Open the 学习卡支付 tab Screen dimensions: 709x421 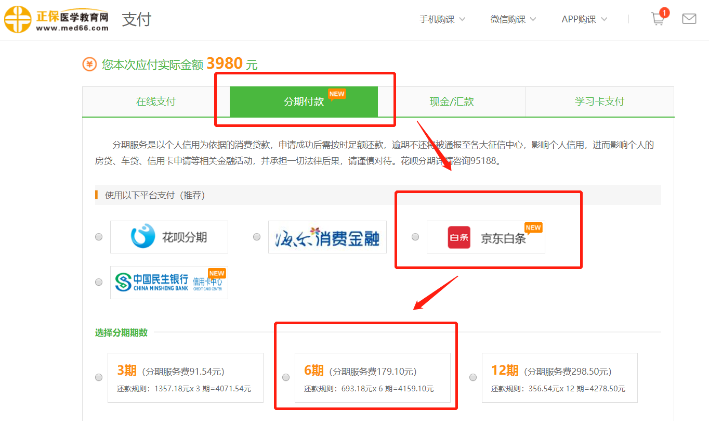click(598, 102)
